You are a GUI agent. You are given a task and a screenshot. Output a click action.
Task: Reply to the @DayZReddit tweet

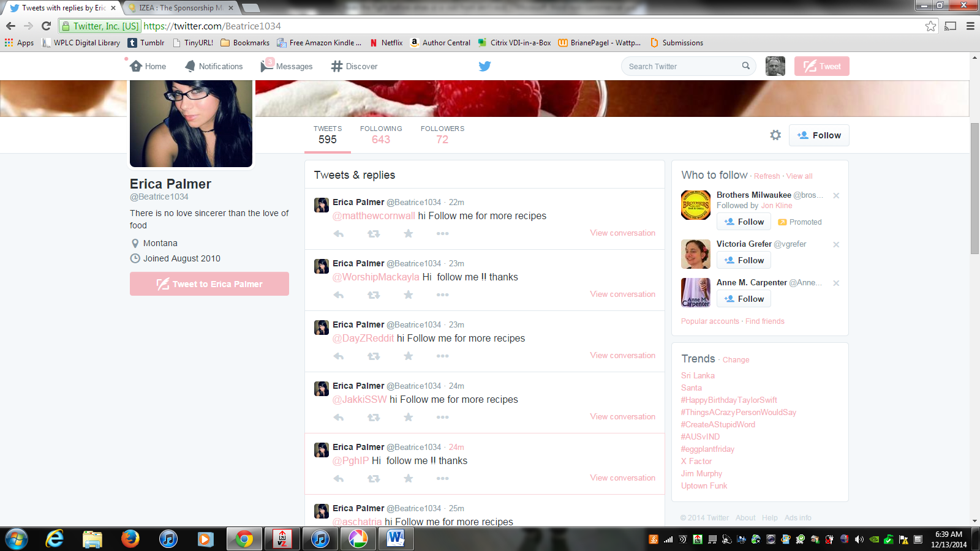coord(339,356)
